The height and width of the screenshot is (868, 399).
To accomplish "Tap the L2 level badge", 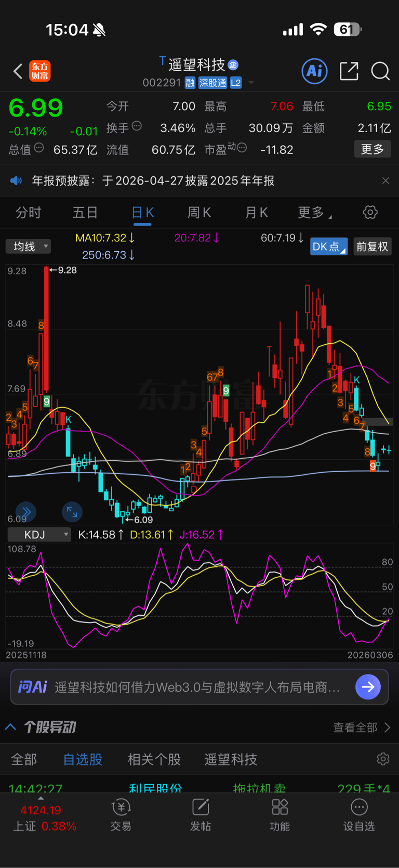I will tap(236, 83).
